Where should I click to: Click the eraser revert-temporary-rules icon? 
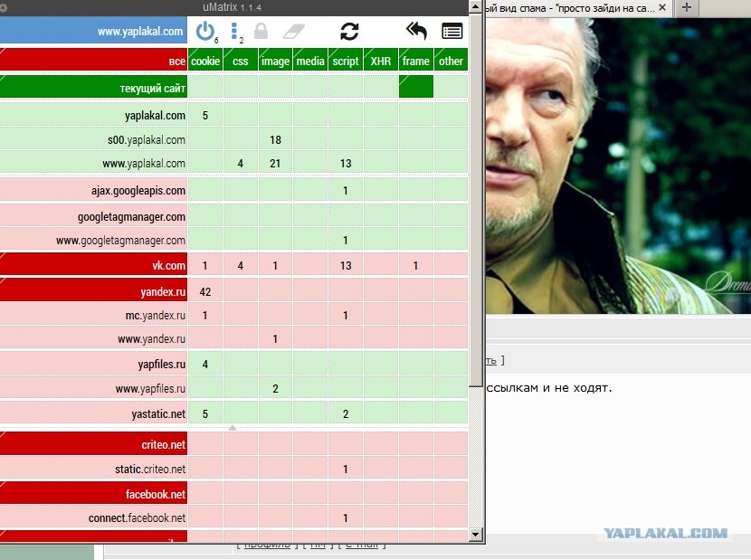click(x=293, y=32)
